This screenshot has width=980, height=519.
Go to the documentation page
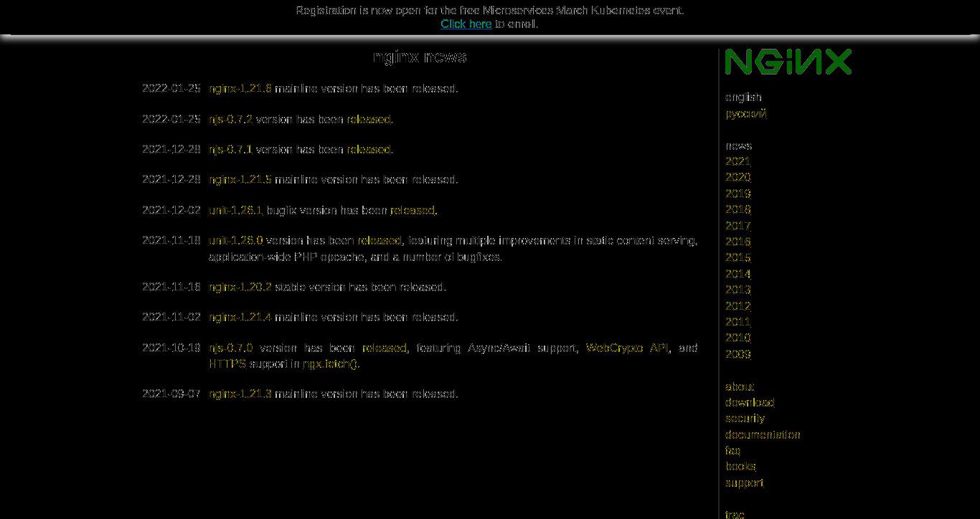(x=763, y=434)
